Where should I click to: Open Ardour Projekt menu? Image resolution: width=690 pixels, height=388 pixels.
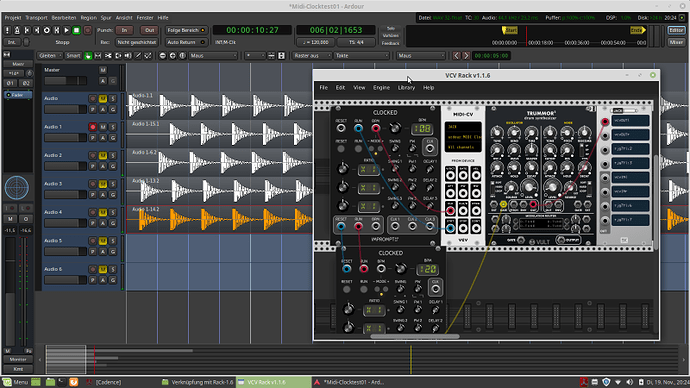13,18
